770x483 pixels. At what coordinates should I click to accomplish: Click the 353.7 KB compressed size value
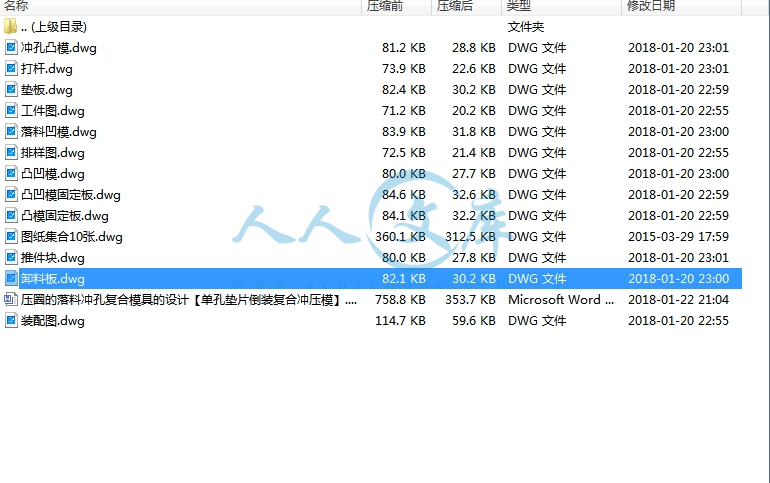[470, 299]
